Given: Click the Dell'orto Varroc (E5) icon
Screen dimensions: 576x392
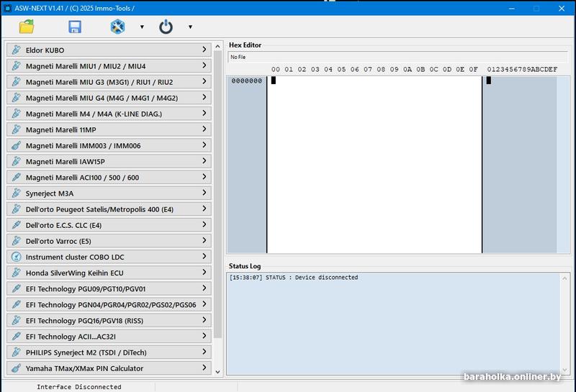Looking at the screenshot, I should pos(16,241).
